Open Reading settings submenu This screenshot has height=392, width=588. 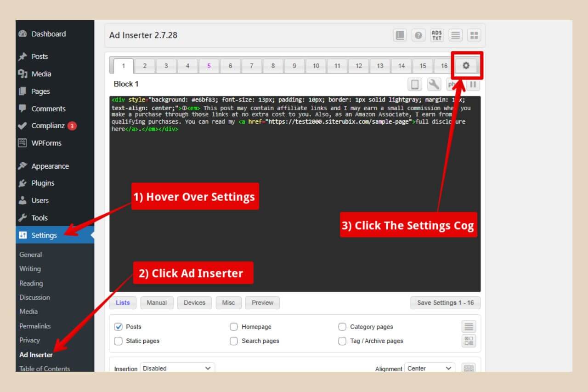pos(31,284)
